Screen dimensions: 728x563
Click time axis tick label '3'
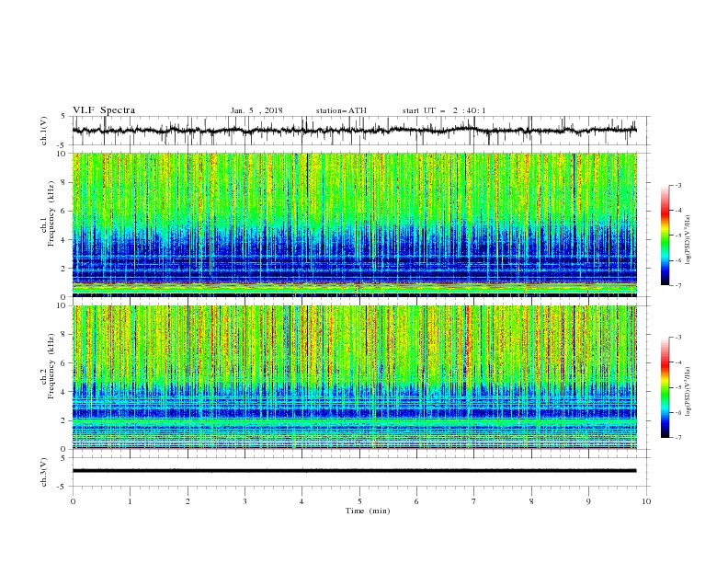click(245, 501)
